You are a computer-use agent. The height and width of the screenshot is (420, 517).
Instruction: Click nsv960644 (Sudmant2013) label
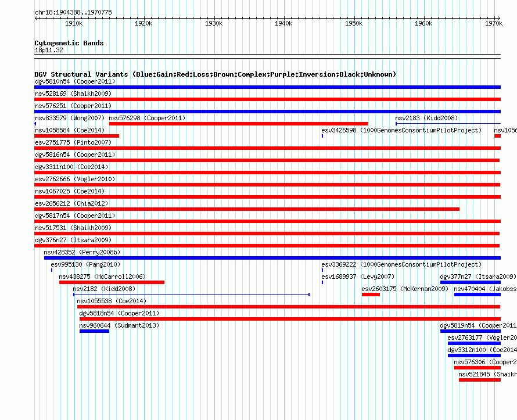click(119, 325)
